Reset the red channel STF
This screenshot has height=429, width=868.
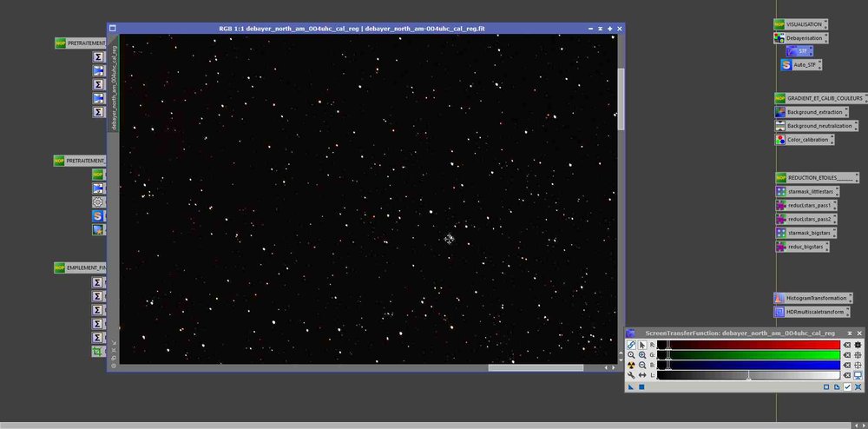(x=847, y=345)
